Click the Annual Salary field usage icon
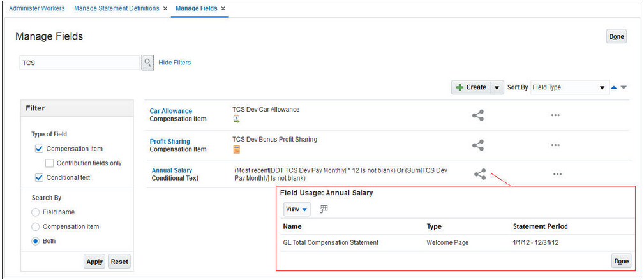 tap(481, 174)
